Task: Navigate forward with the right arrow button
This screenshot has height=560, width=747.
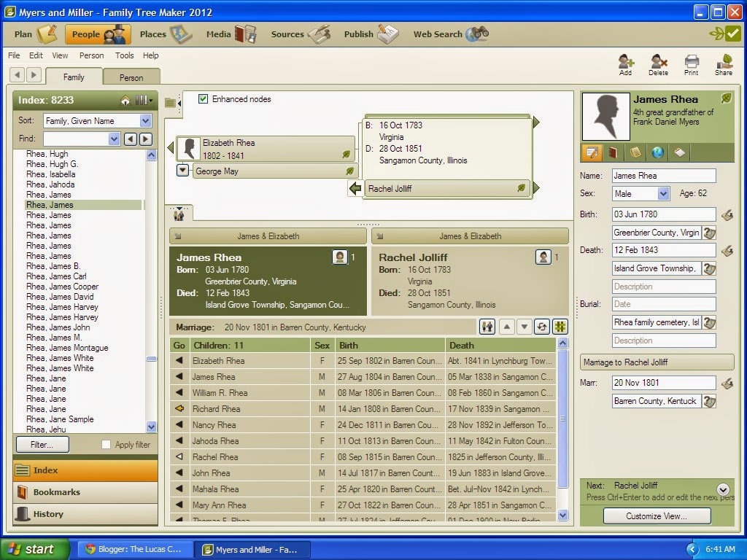Action: pyautogui.click(x=34, y=75)
